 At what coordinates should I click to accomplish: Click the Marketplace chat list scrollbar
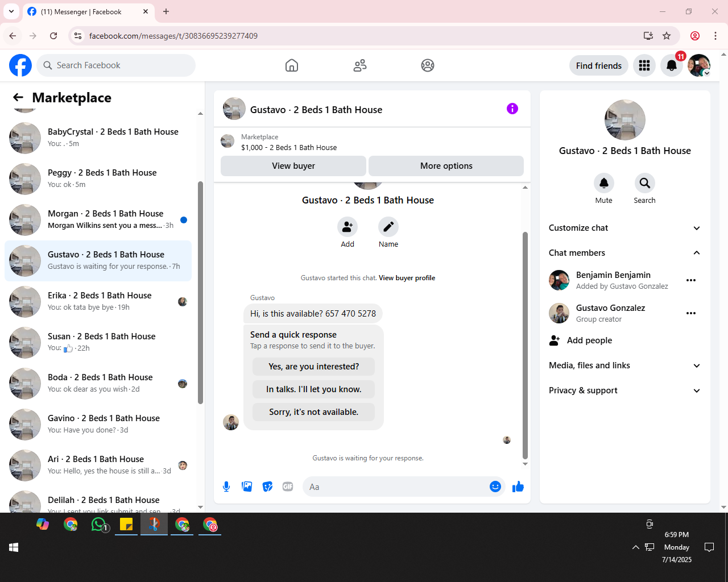[x=200, y=293]
